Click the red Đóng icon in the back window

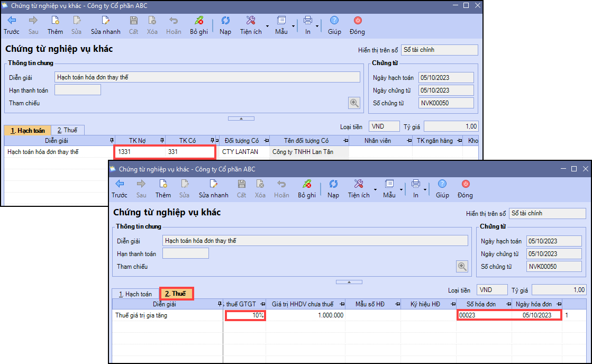(357, 21)
